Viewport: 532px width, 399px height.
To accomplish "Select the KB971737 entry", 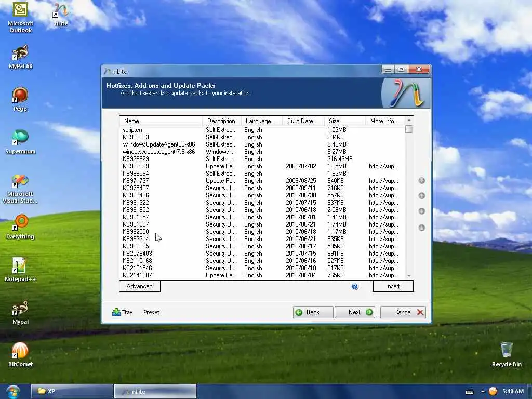I will (262, 181).
